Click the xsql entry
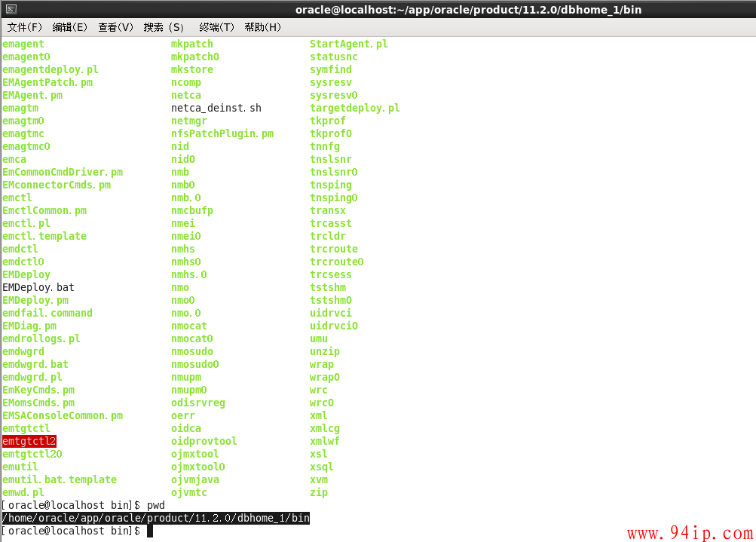 point(322,467)
